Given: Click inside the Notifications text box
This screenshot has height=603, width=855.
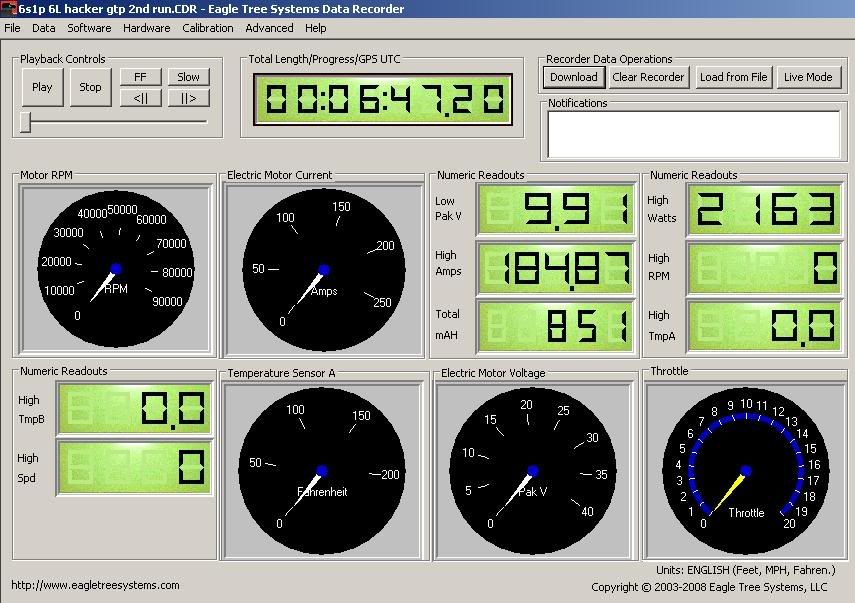Looking at the screenshot, I should pyautogui.click(x=693, y=134).
